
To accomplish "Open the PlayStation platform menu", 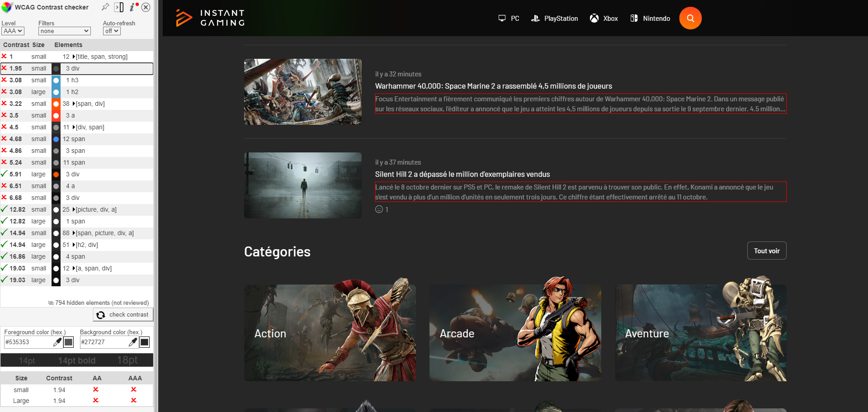I will click(554, 19).
